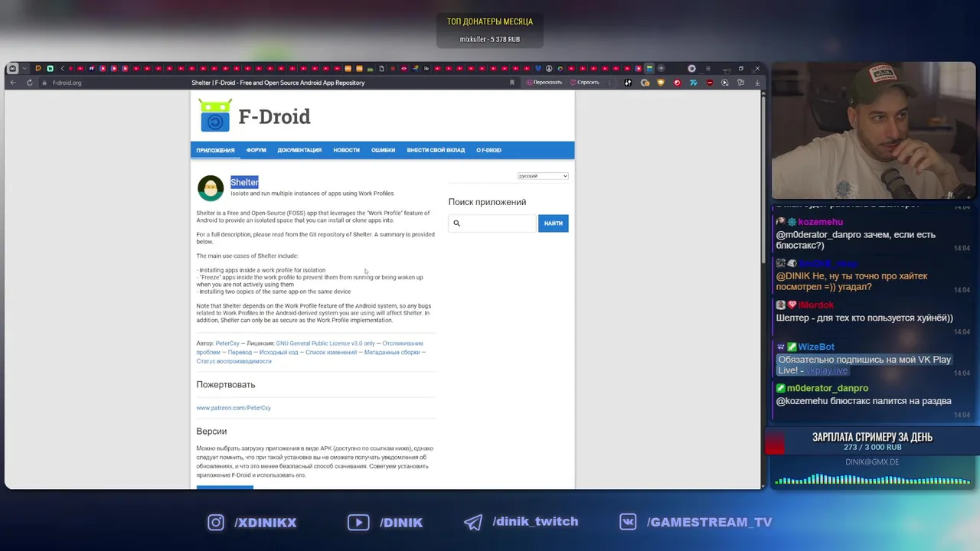Expand the tab list chevron

point(24,68)
